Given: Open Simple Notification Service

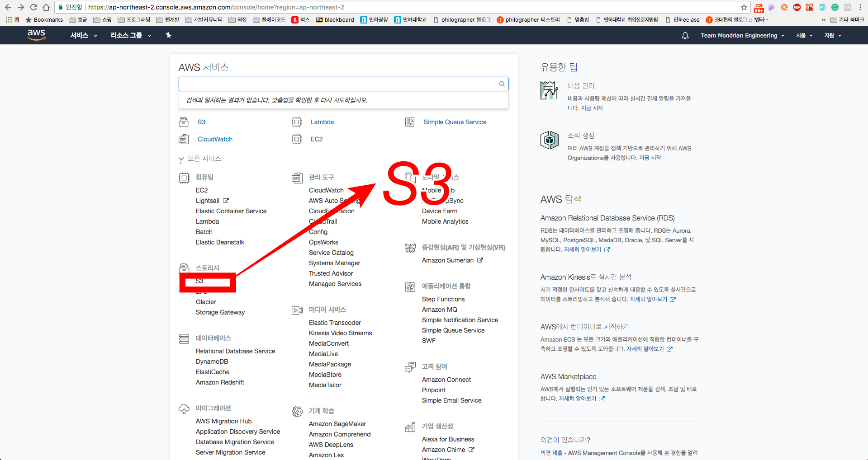Looking at the screenshot, I should click(460, 320).
